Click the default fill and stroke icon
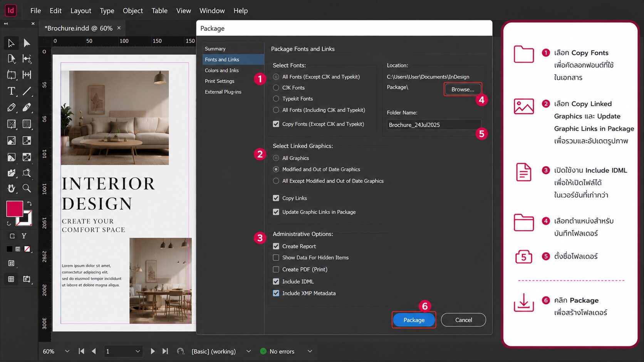 (8, 223)
